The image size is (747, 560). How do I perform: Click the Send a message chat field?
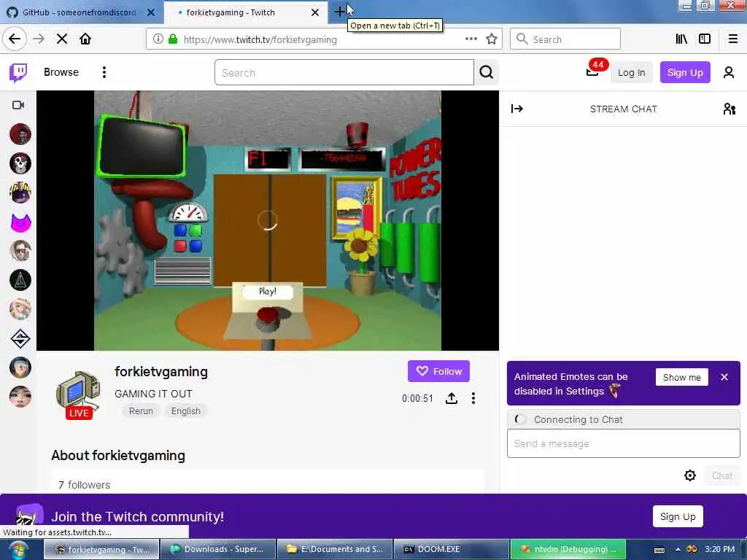pos(623,444)
